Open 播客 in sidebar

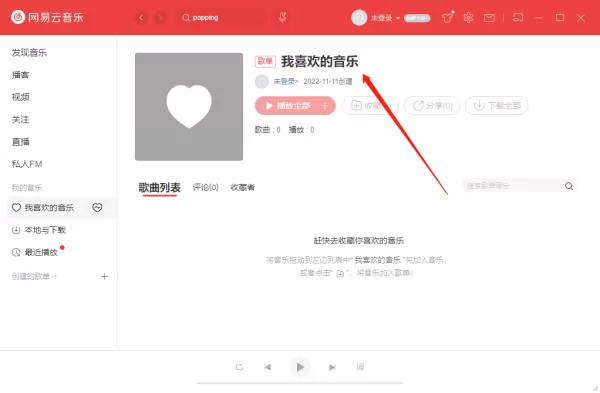pyautogui.click(x=21, y=75)
